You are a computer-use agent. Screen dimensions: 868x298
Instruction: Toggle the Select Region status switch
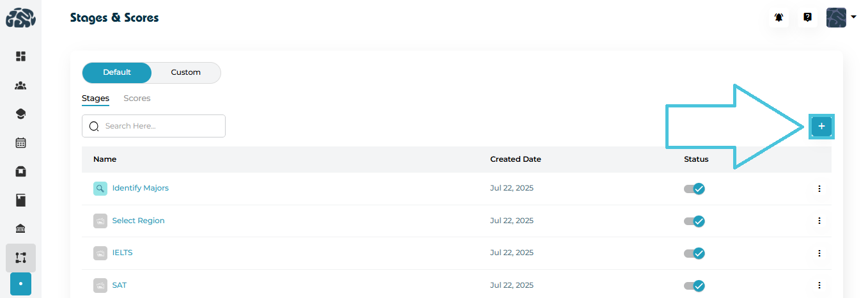click(694, 221)
